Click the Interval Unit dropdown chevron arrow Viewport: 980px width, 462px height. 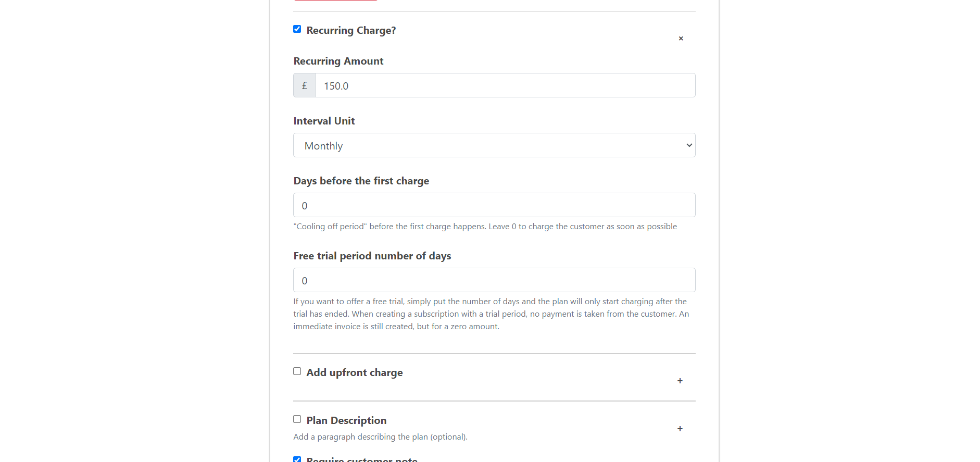(x=689, y=145)
